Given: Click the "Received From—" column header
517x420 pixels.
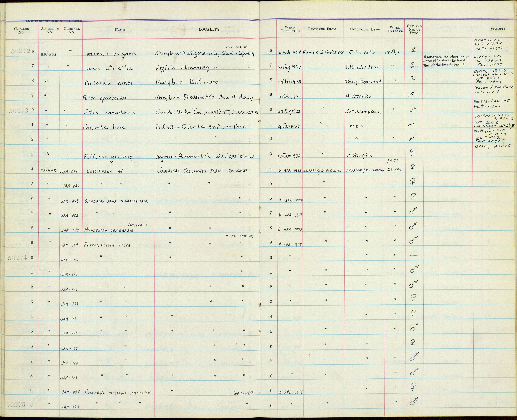Looking at the screenshot, I should click(x=324, y=29).
